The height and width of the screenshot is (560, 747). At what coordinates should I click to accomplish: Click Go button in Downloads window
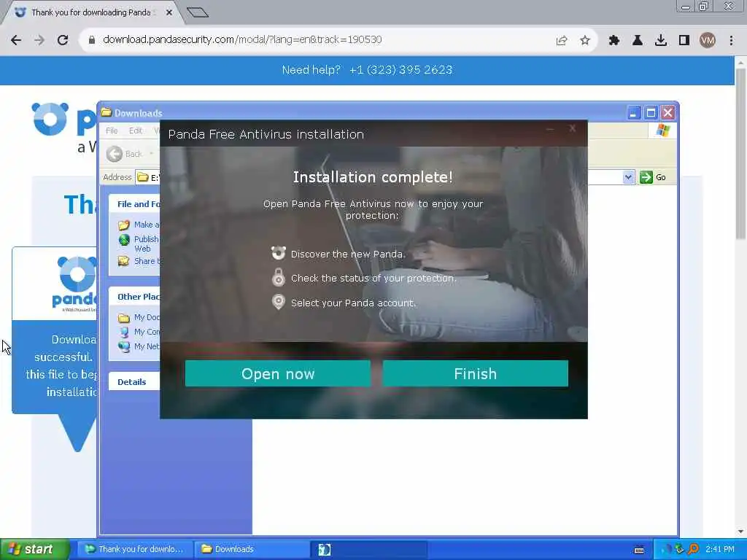coord(653,177)
